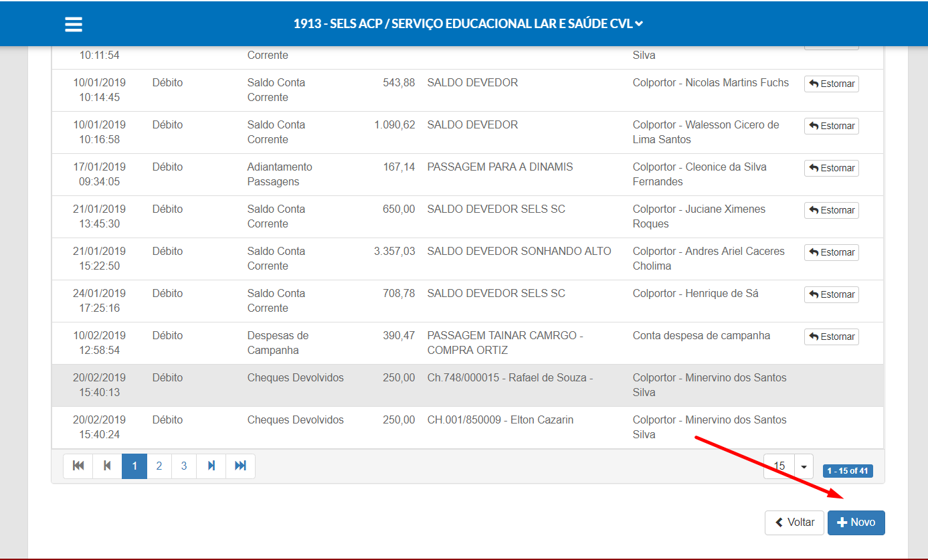Go to first page of results
Image resolution: width=928 pixels, height=560 pixels.
(x=78, y=466)
